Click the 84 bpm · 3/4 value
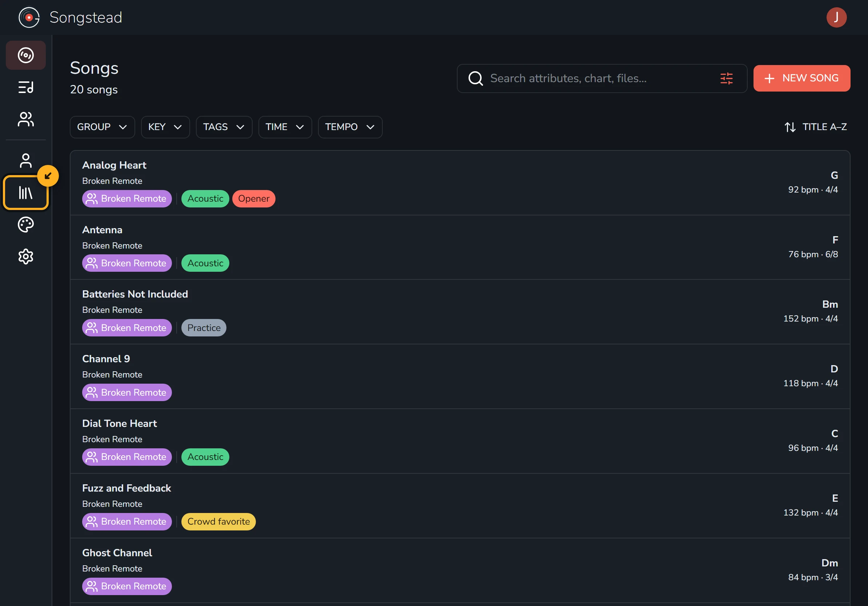 (x=813, y=577)
